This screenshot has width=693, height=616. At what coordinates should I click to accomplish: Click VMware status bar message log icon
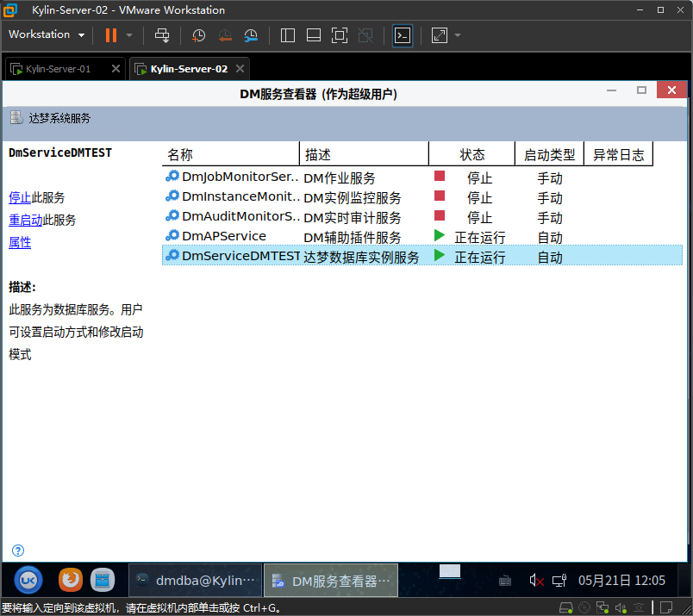(666, 608)
